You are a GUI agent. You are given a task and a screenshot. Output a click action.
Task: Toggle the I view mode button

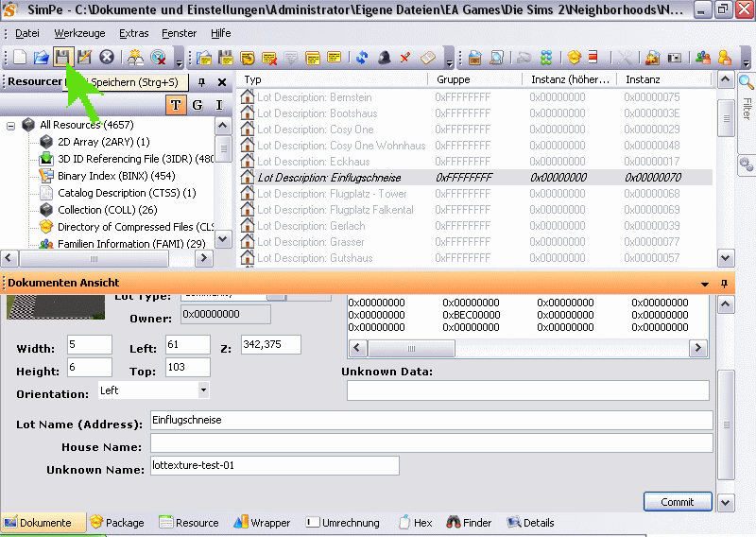(x=219, y=105)
